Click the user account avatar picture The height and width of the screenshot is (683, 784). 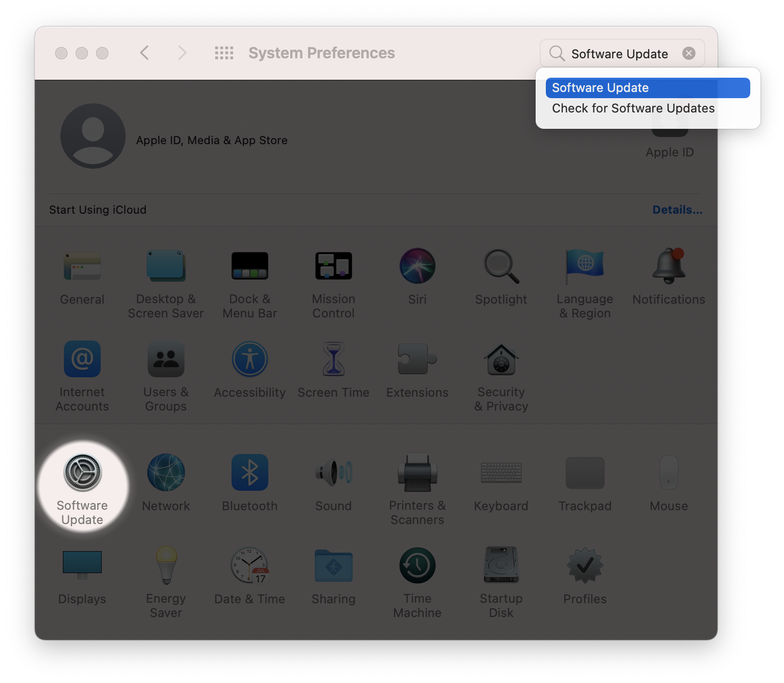click(93, 136)
